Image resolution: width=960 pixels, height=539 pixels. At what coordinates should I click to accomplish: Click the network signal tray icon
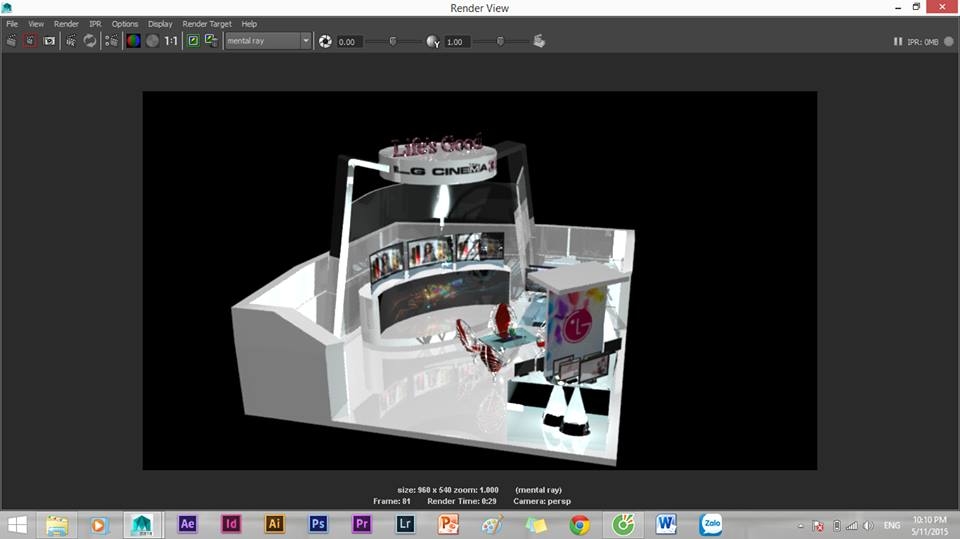tap(852, 526)
